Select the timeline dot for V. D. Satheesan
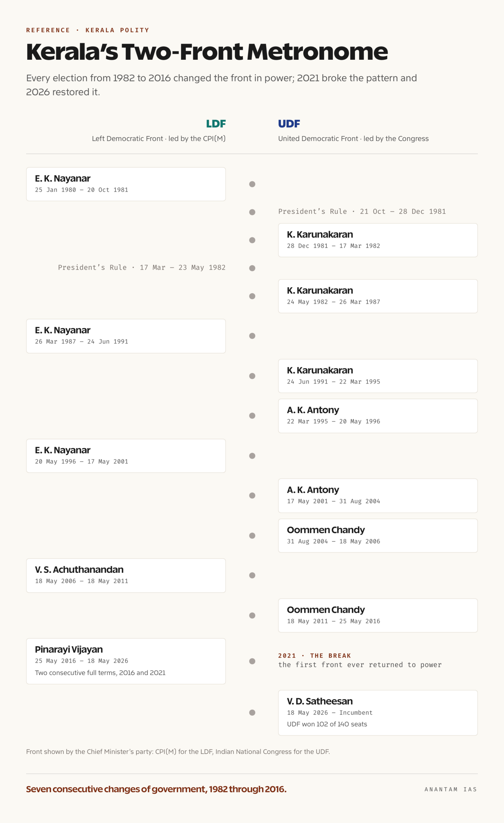 click(252, 712)
